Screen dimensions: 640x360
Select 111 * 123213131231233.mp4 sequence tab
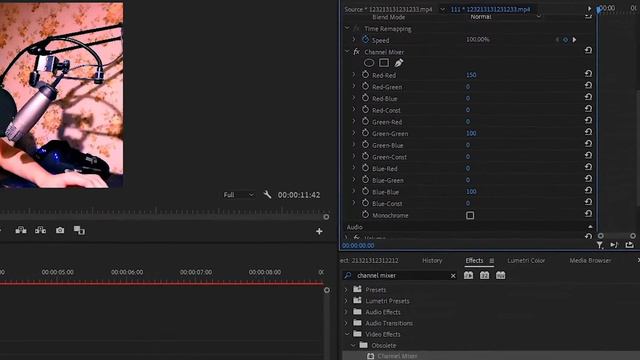point(490,9)
